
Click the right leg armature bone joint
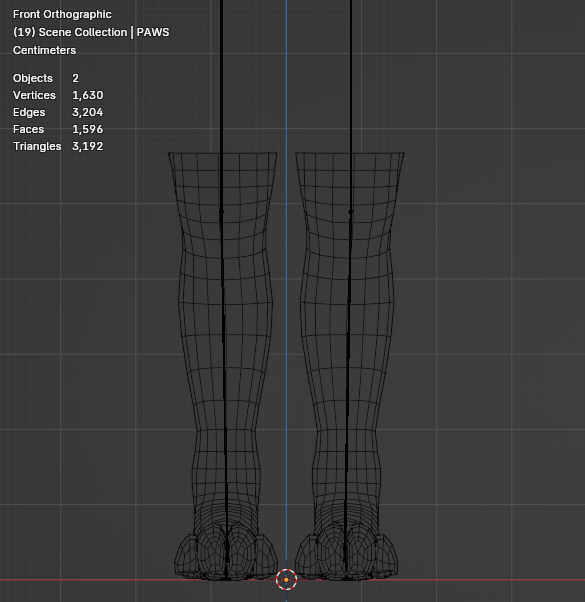tap(350, 211)
